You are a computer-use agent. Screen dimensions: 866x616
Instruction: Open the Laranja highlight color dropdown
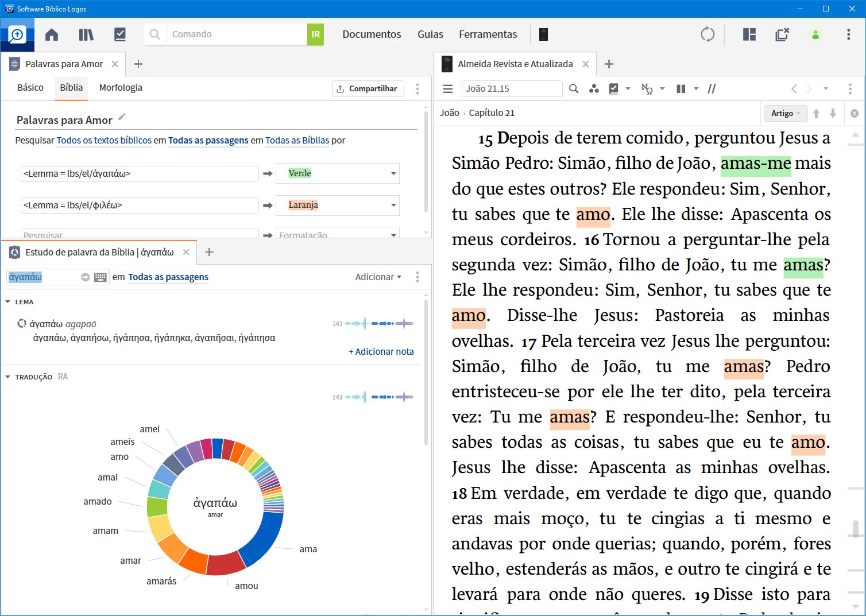(x=337, y=205)
